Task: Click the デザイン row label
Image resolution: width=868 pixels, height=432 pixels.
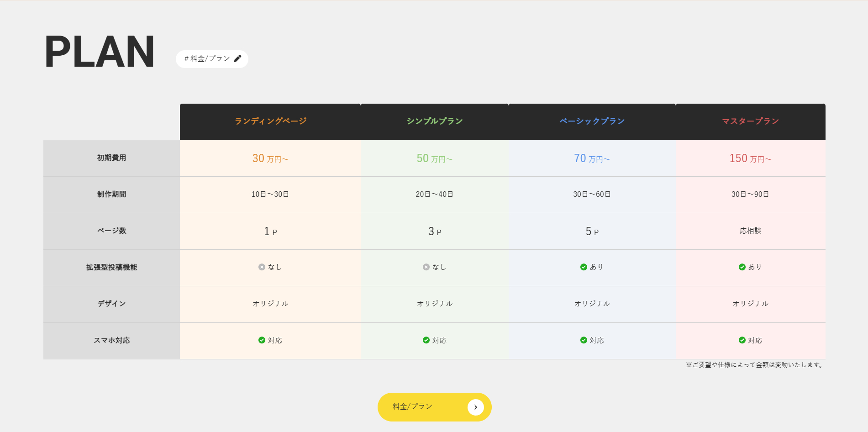Action: click(x=111, y=304)
